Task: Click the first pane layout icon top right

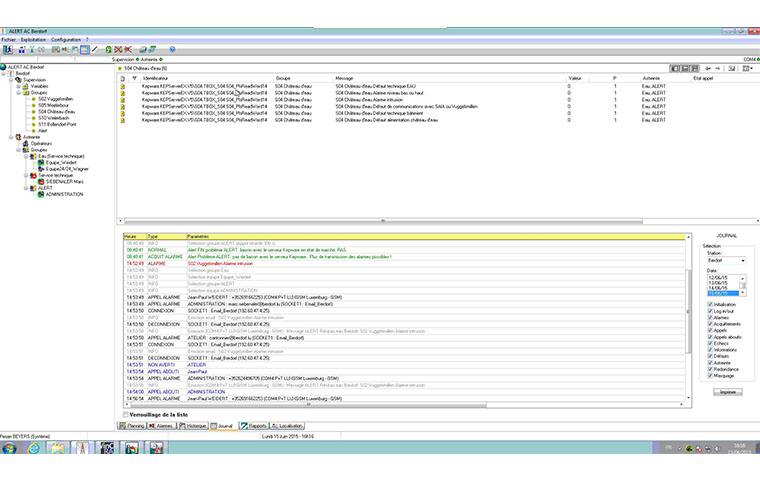Action: 675,68
